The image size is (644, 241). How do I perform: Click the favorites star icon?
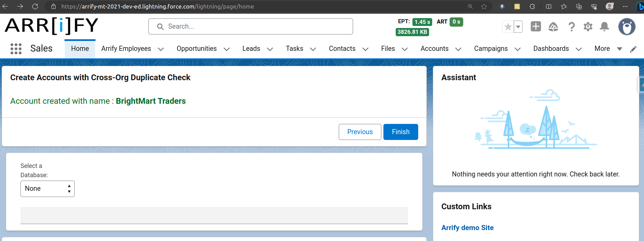(508, 27)
